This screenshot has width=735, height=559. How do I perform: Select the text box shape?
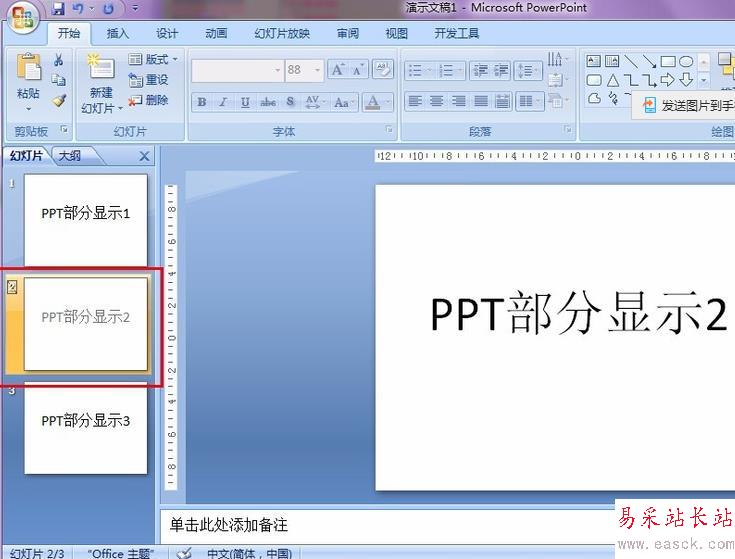593,61
